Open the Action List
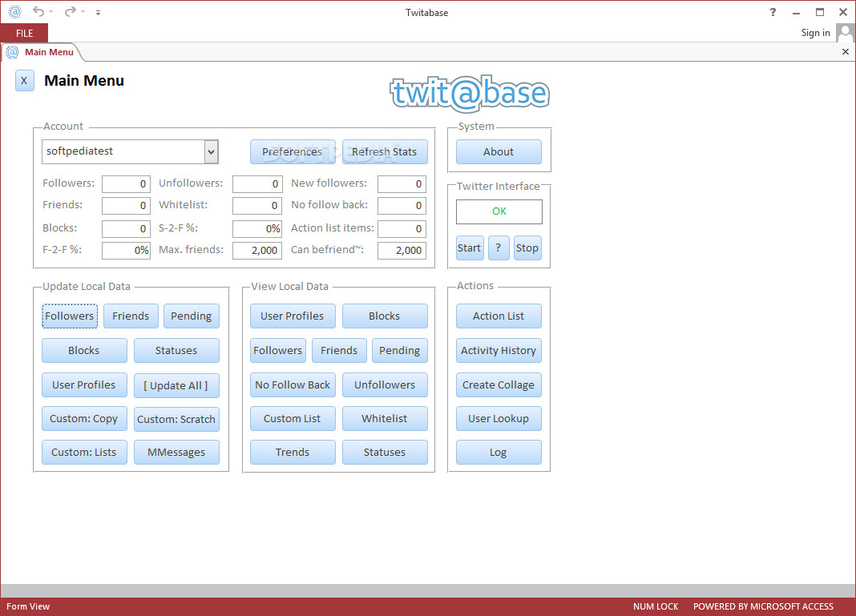 click(499, 316)
